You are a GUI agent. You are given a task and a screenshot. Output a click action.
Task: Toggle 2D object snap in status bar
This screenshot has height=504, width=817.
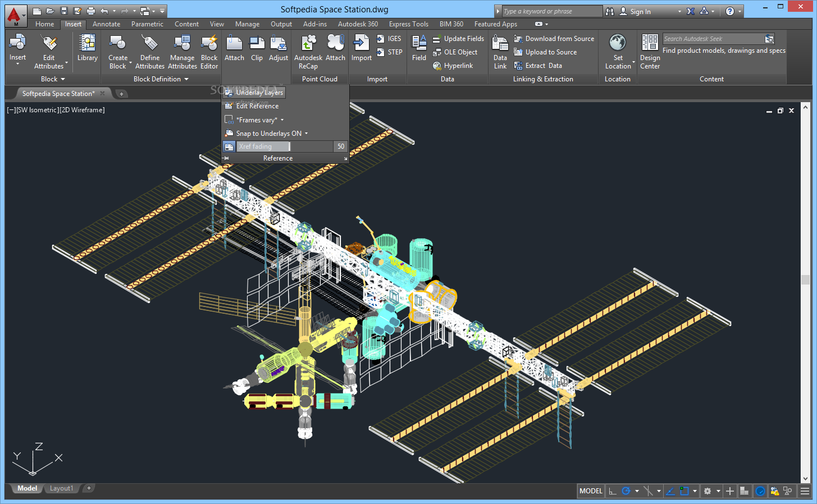684,491
